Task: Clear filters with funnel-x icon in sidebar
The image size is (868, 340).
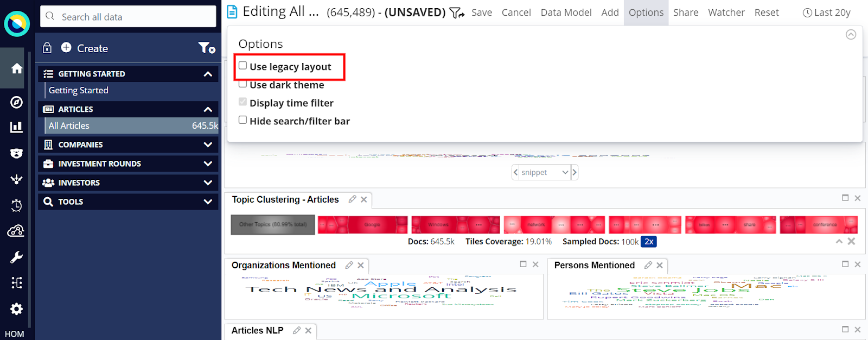Action: (207, 48)
